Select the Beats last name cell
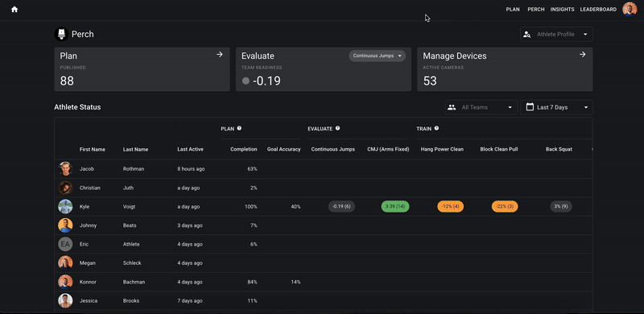The width and height of the screenshot is (644, 314). (130, 225)
